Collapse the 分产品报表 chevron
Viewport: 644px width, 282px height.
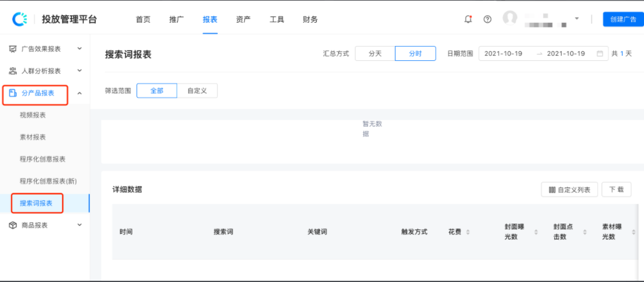[80, 93]
